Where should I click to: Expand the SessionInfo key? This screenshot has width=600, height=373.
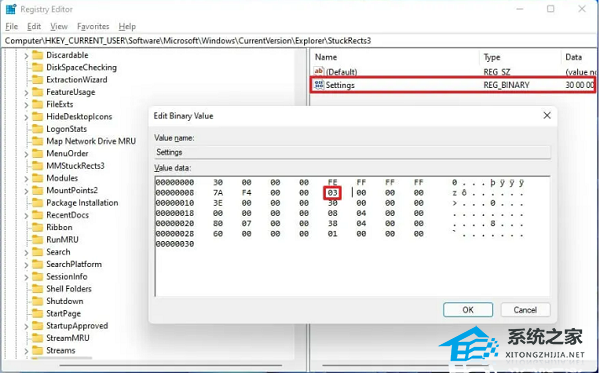tap(26, 277)
